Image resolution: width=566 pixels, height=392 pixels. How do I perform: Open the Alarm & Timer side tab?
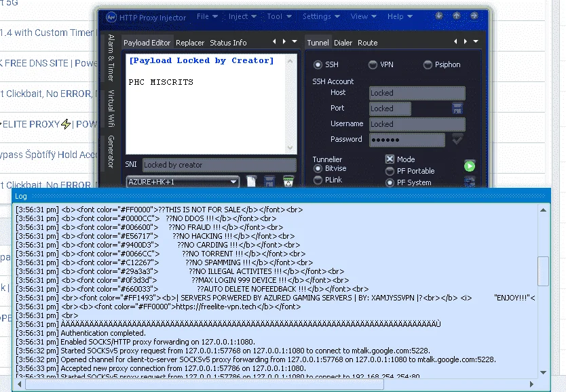111,58
